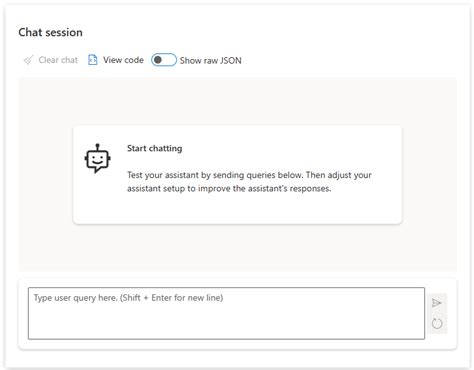Click the View code label
The width and height of the screenshot is (474, 370).
click(123, 60)
